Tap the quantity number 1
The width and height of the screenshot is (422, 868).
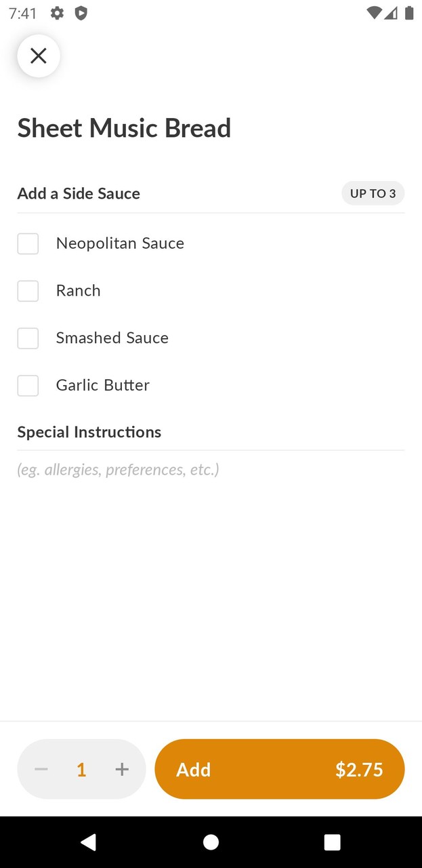(81, 769)
